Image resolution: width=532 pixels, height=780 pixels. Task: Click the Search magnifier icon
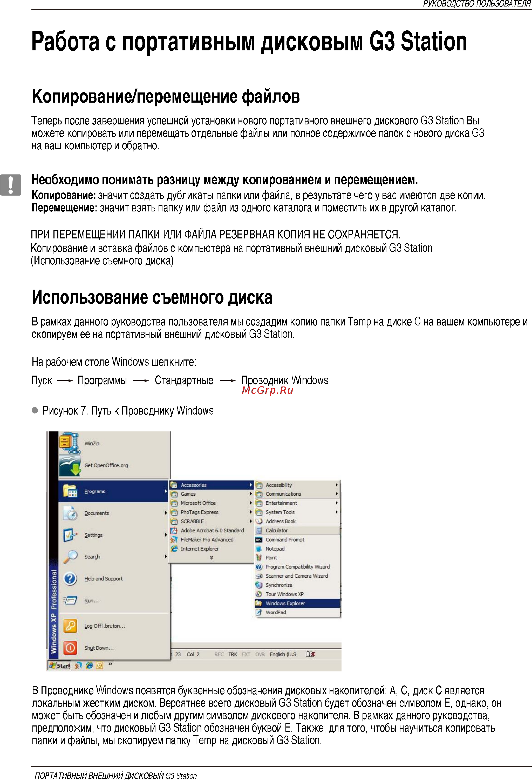pyautogui.click(x=70, y=557)
